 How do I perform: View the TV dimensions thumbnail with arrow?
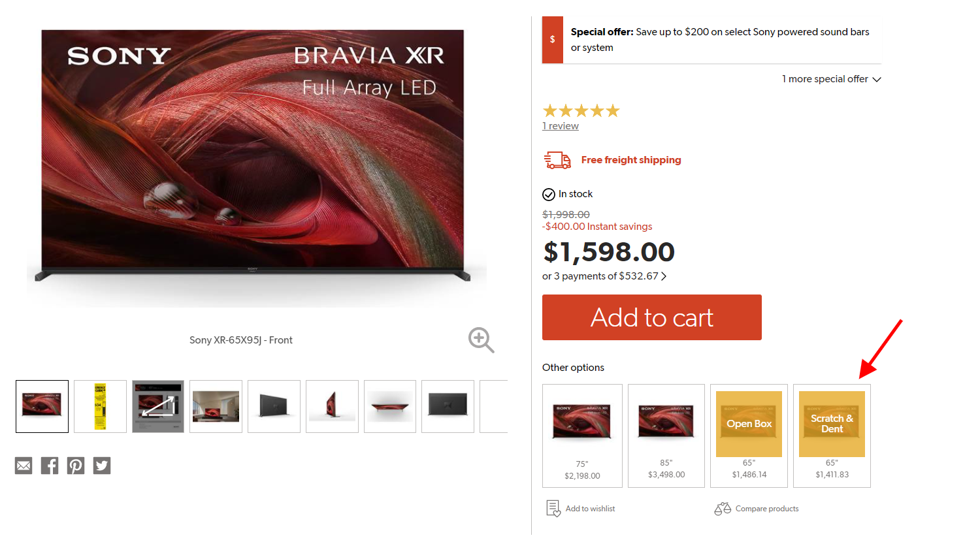(x=158, y=406)
